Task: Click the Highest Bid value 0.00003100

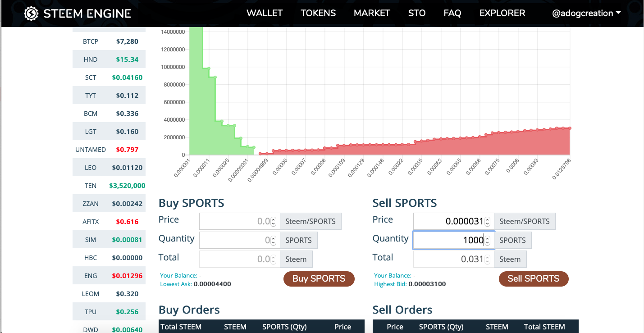Action: point(427,284)
